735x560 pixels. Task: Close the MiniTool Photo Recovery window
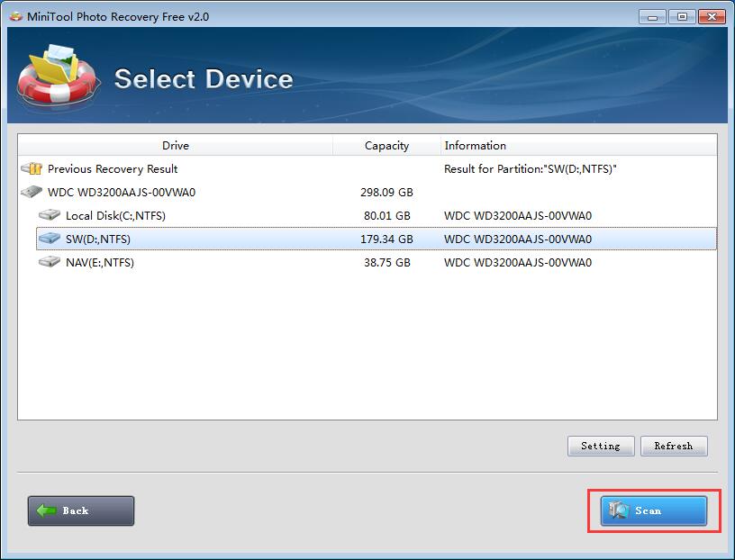click(x=712, y=17)
